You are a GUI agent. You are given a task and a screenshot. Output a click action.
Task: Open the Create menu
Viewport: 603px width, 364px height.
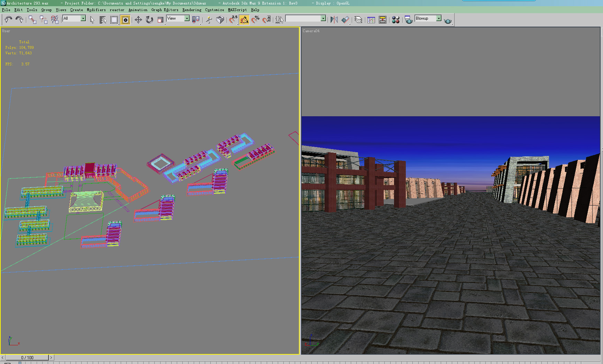pos(76,10)
